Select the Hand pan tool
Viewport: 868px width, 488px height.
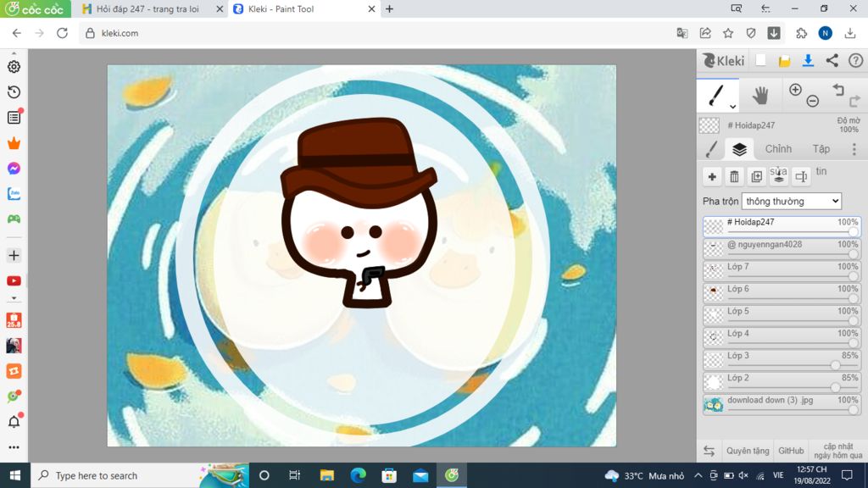760,95
